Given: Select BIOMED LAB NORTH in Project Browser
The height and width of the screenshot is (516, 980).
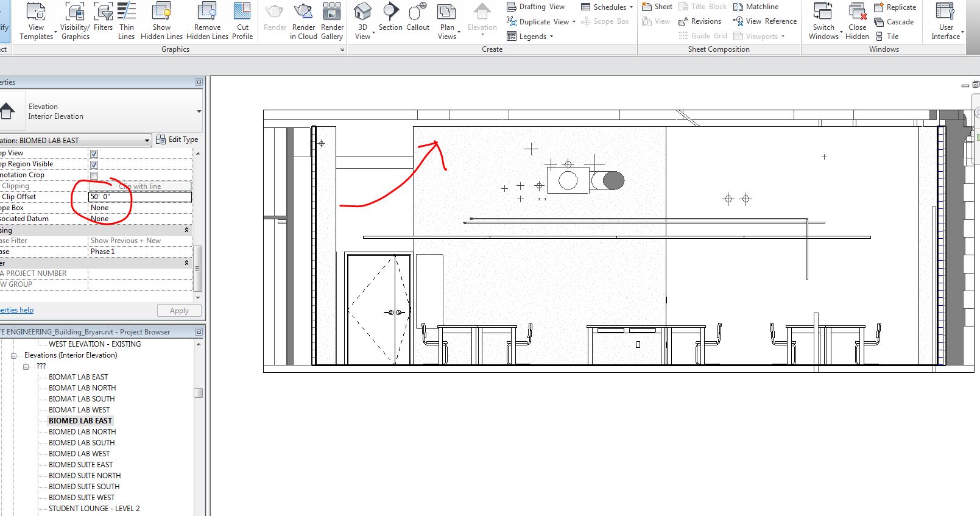Looking at the screenshot, I should point(82,432).
